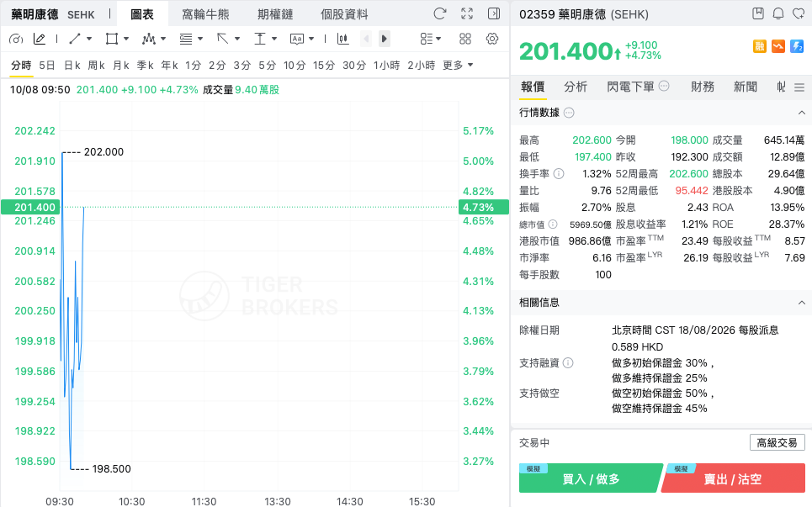Click the blue lightning level-2 badge
Viewport: 812px width, 507px height.
tap(797, 46)
